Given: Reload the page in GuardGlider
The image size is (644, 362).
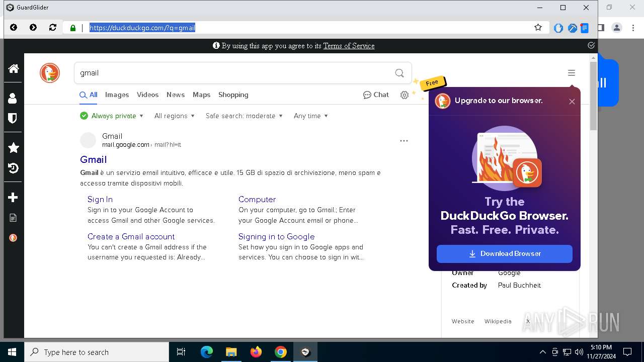Looking at the screenshot, I should 53,28.
